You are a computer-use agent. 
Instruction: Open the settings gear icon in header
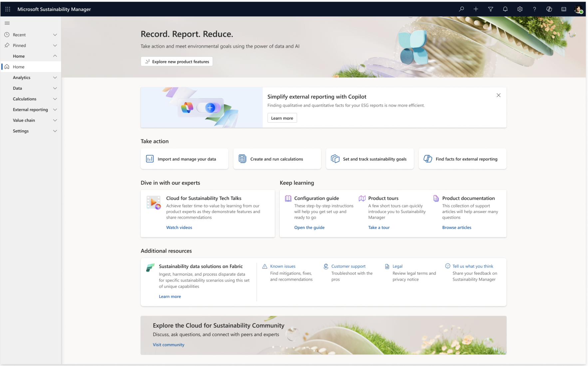pos(520,9)
